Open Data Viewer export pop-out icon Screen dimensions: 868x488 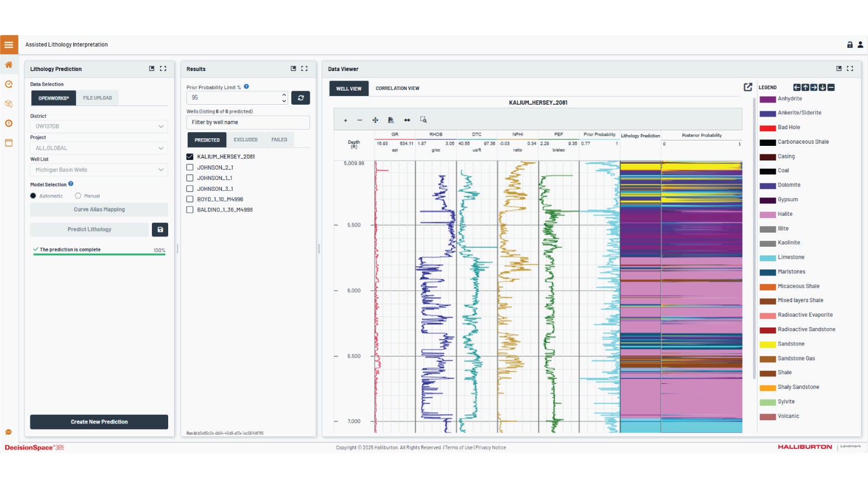point(748,87)
